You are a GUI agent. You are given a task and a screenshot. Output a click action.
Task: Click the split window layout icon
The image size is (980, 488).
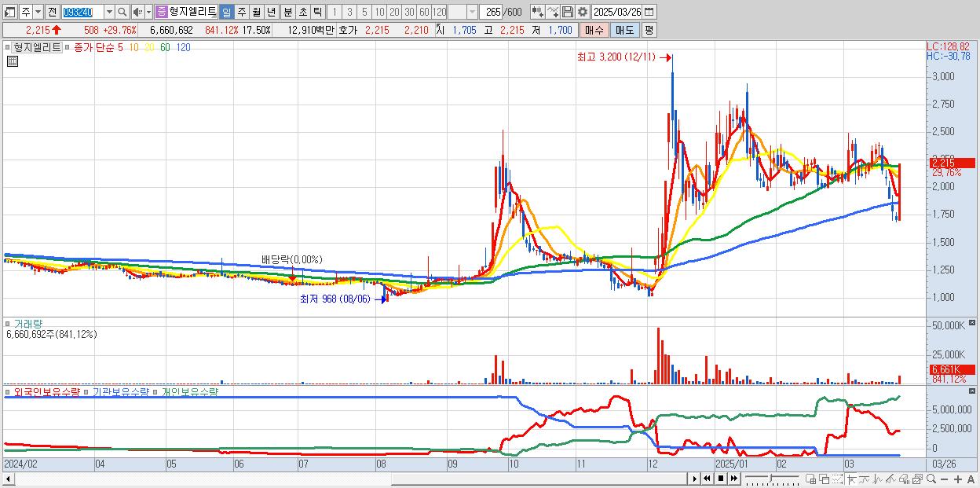(x=811, y=479)
